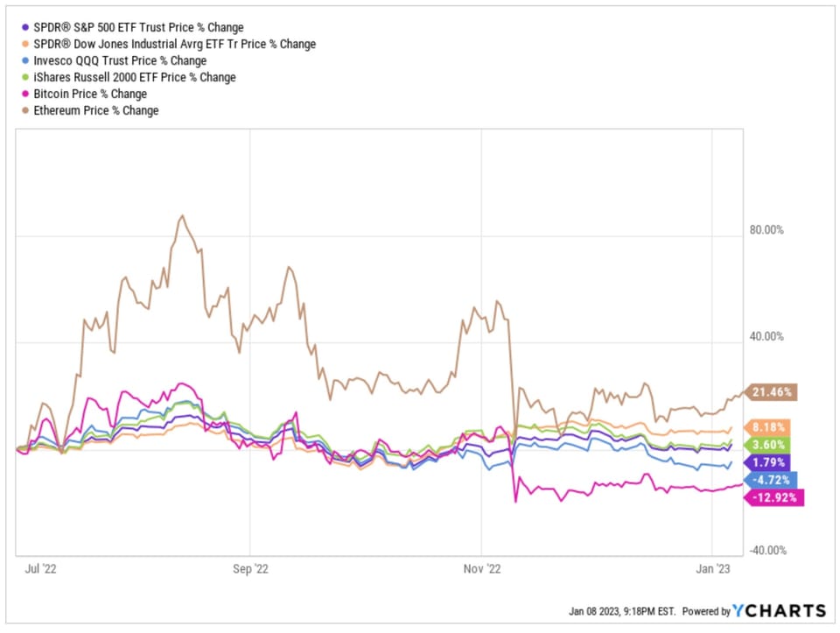Click the Ethereum 21.46% value tag
The height and width of the screenshot is (633, 840).
(x=768, y=392)
